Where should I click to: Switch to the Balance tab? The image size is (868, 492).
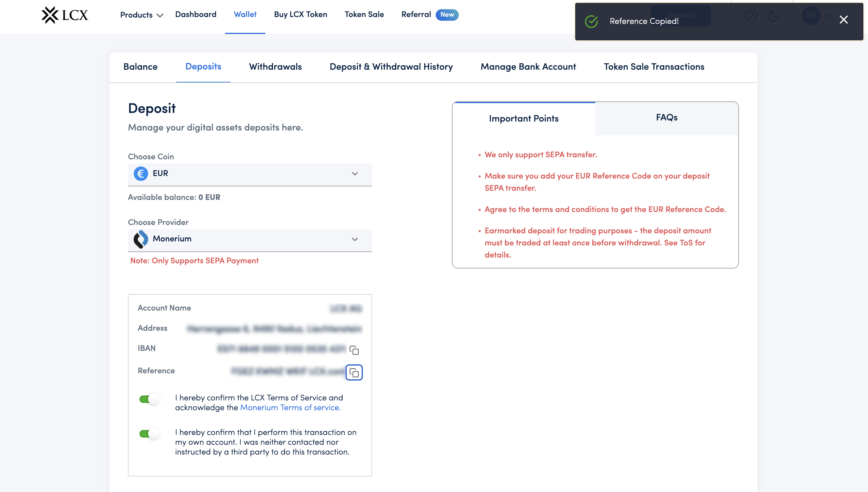140,67
